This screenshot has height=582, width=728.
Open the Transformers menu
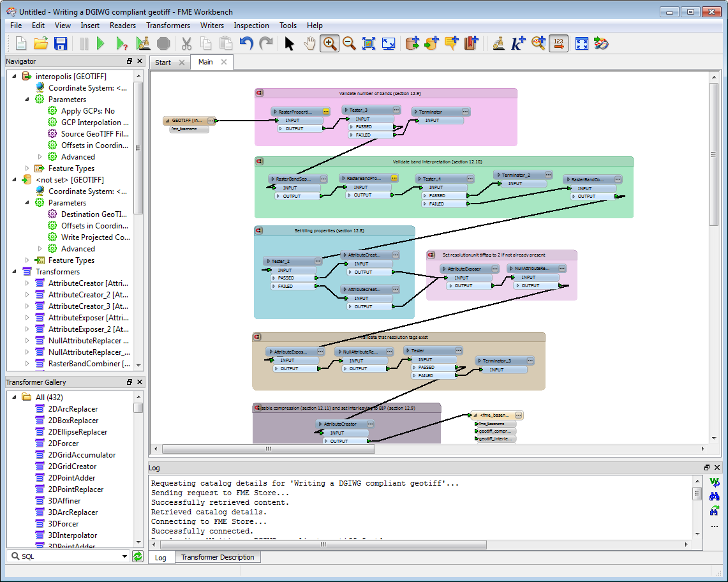(x=168, y=26)
